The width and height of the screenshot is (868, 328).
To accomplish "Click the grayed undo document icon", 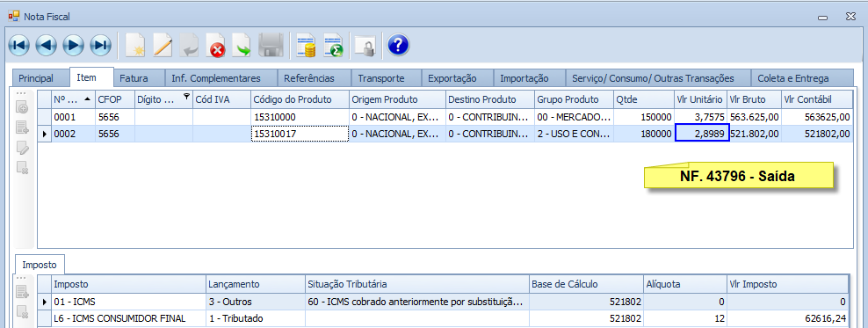I will (189, 46).
